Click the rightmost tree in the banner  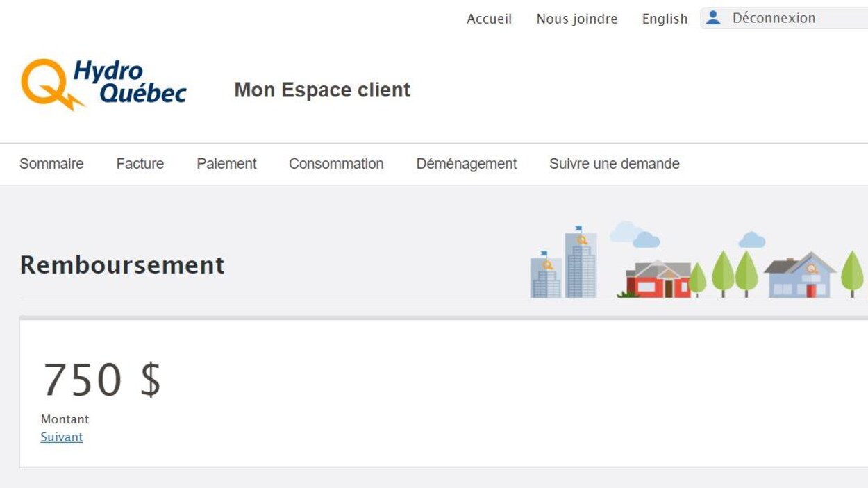pyautogui.click(x=852, y=273)
